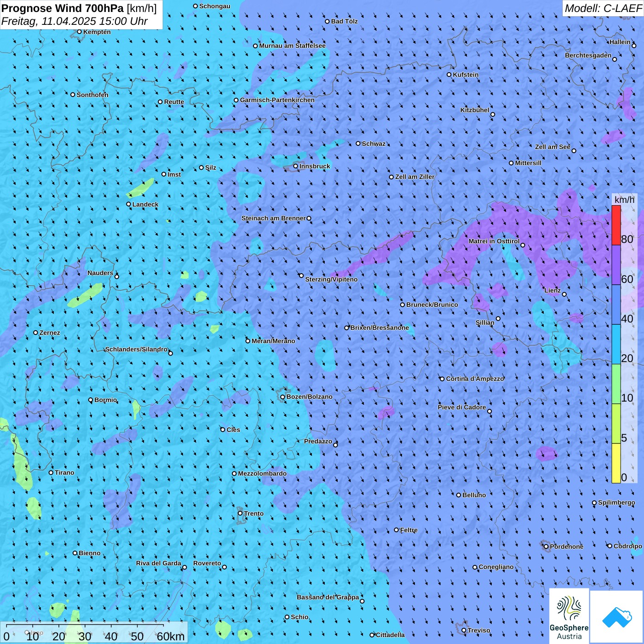Click the Matrei in Osttirol label

pyautogui.click(x=494, y=241)
